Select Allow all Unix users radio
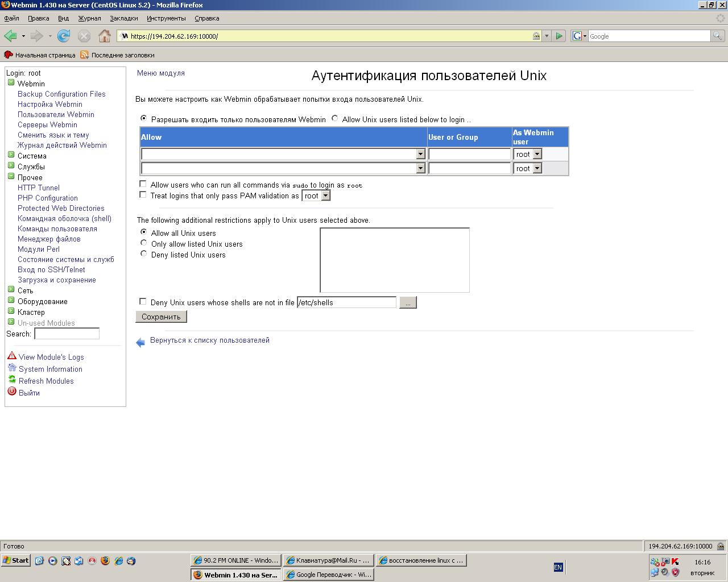The height and width of the screenshot is (582, 728). (x=143, y=232)
